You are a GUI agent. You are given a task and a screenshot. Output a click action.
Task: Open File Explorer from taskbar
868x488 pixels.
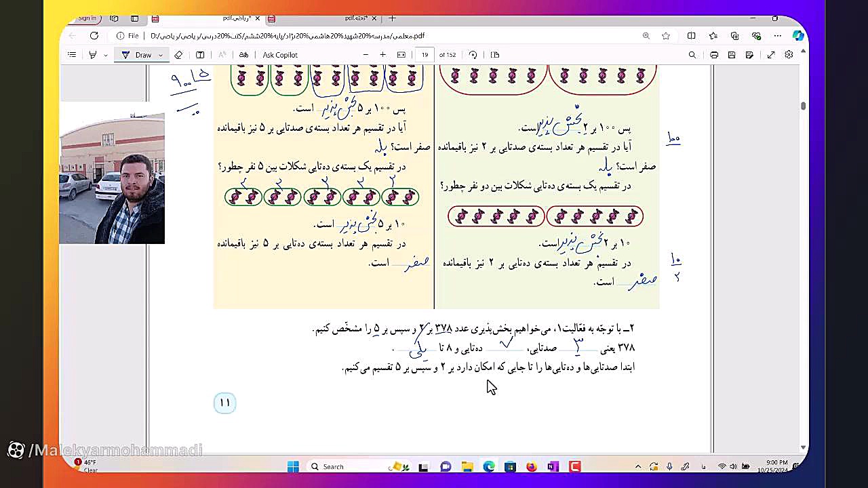coord(467,466)
